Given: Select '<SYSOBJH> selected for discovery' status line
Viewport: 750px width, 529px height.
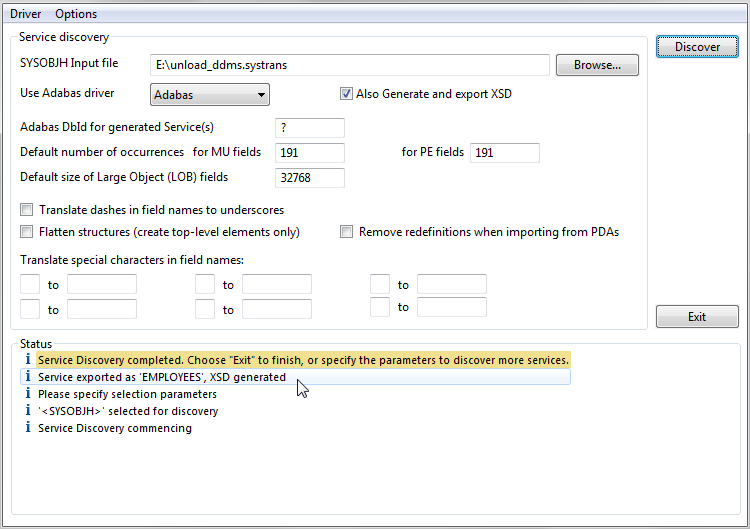Looking at the screenshot, I should [x=128, y=411].
